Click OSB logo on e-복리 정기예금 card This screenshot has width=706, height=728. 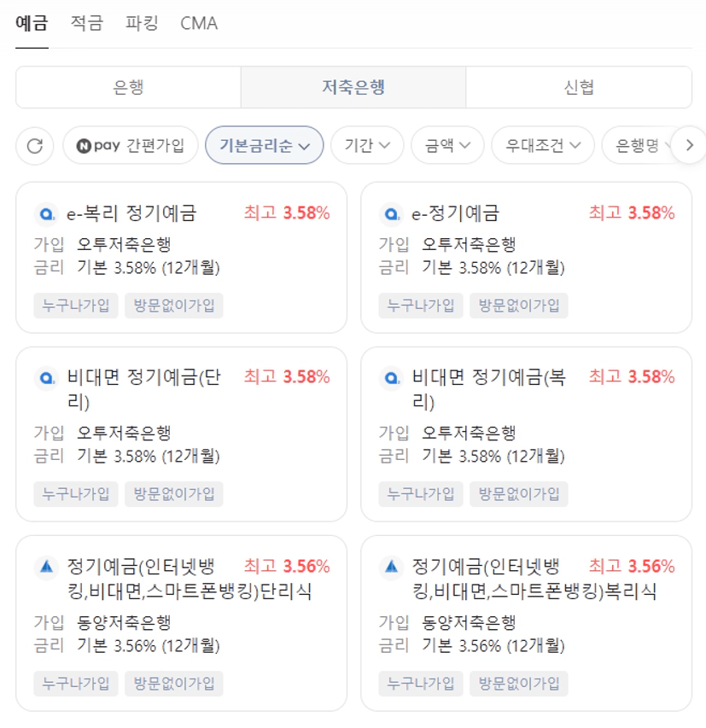(46, 213)
